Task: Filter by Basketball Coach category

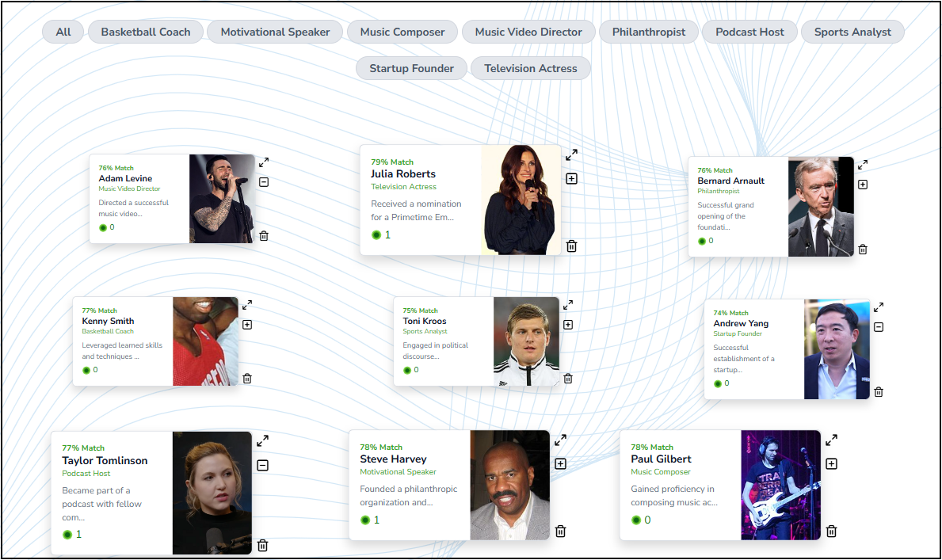Action: [146, 32]
